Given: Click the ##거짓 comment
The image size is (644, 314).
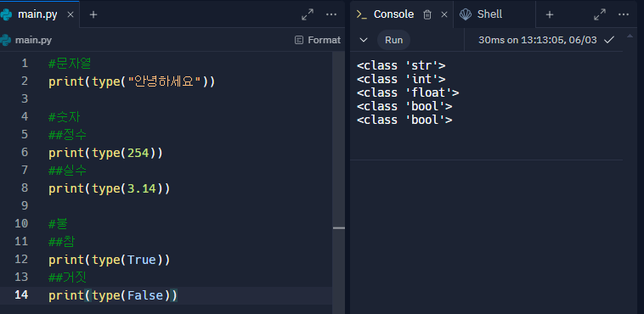Looking at the screenshot, I should tap(67, 278).
